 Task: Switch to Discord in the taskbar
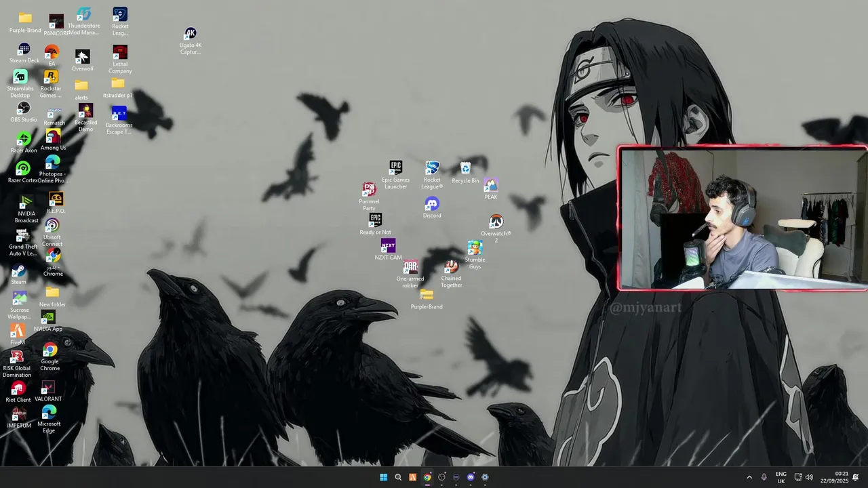pyautogui.click(x=471, y=477)
